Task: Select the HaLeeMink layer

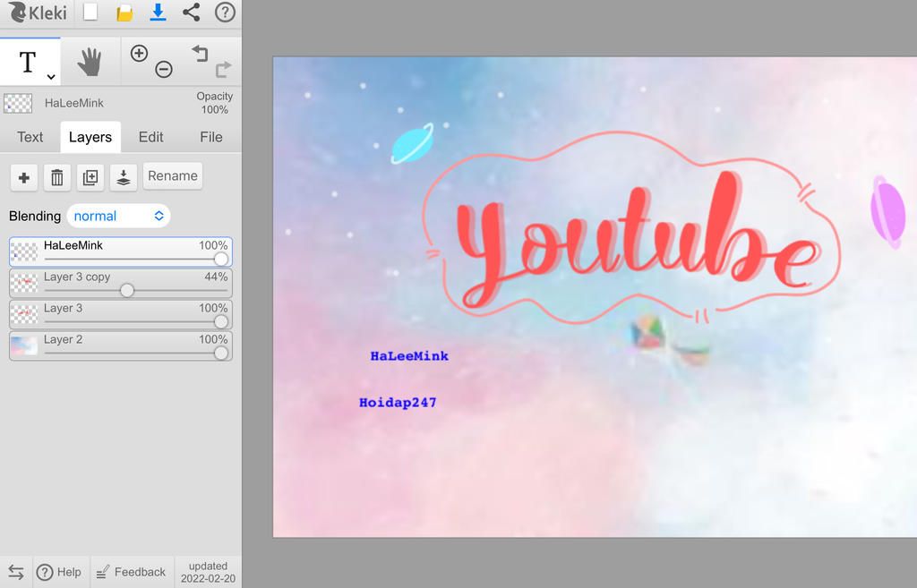Action: point(121,251)
